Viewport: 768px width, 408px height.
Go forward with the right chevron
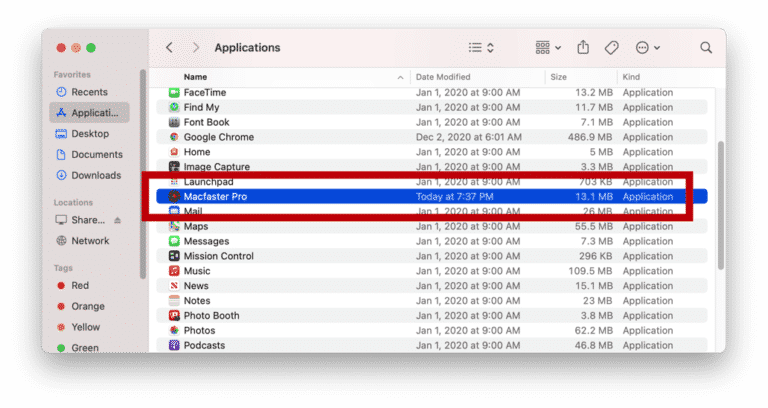pyautogui.click(x=196, y=48)
